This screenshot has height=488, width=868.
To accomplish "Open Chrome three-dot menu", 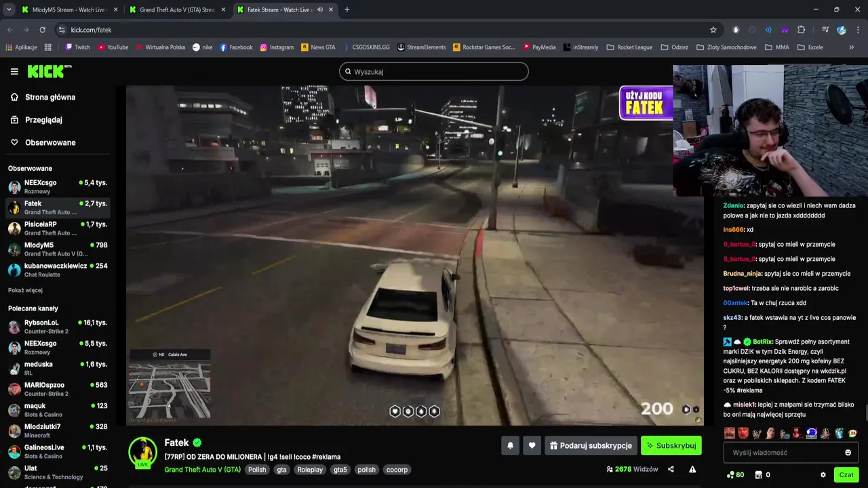I will [x=858, y=30].
